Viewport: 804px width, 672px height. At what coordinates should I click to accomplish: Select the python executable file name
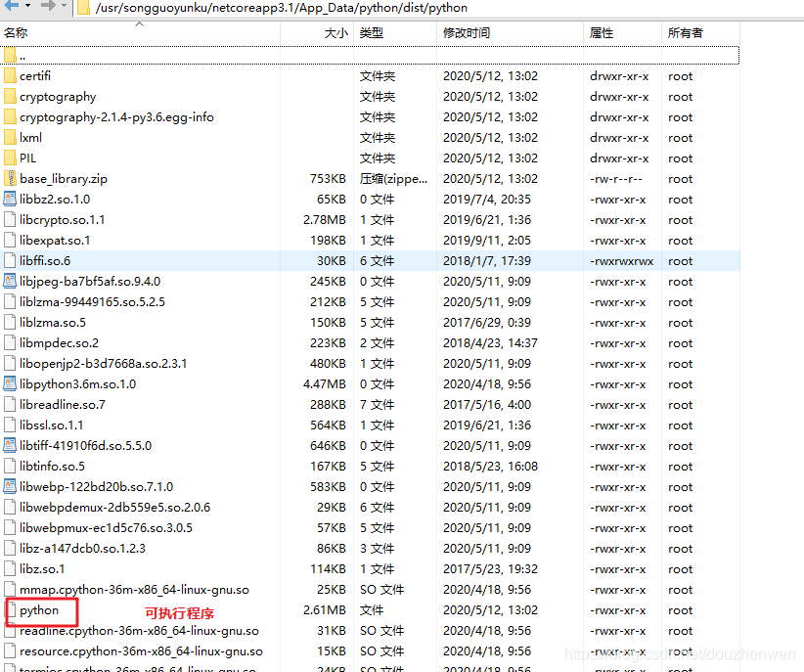pos(39,610)
